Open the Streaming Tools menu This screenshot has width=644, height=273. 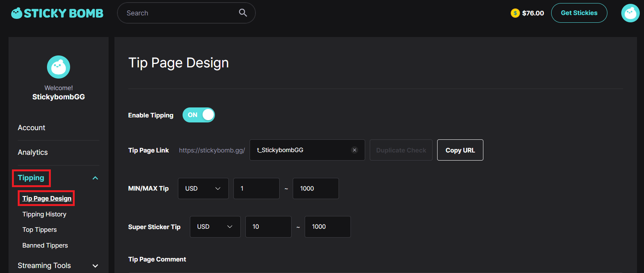[x=44, y=265]
